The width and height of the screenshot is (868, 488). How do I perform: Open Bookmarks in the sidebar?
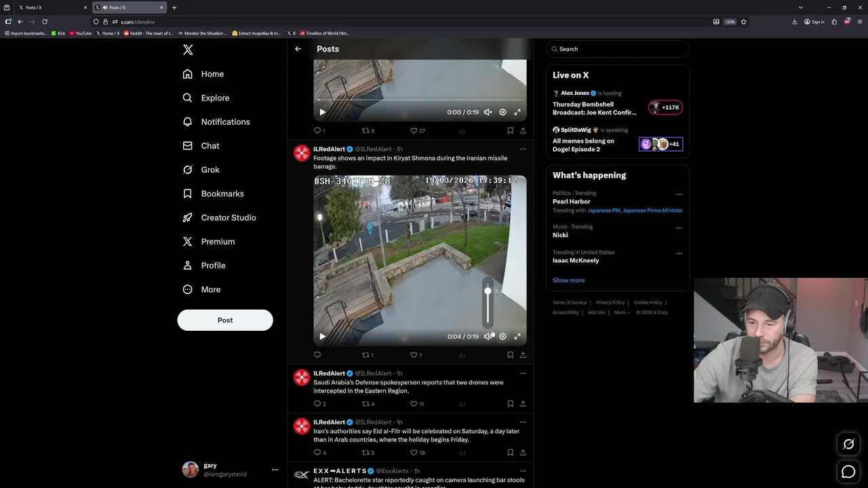click(213, 194)
